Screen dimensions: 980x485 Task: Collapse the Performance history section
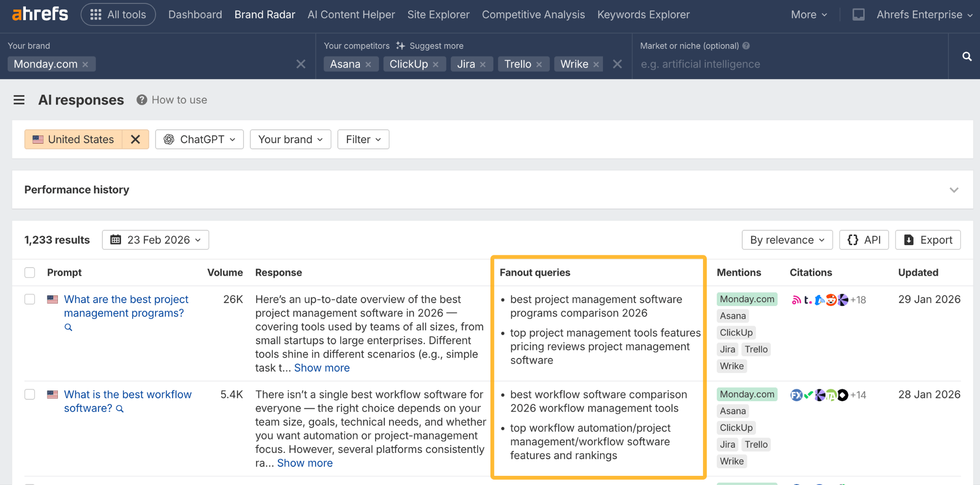[x=954, y=190]
